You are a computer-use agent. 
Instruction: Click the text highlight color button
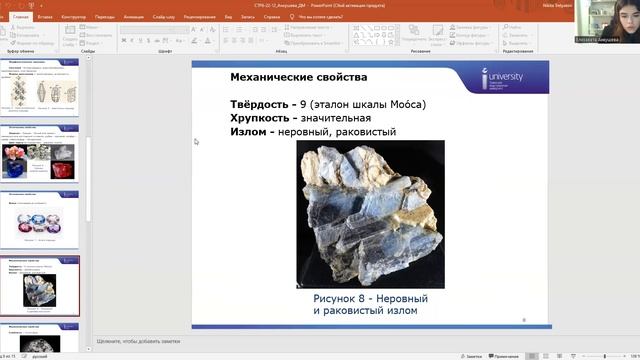195,40
